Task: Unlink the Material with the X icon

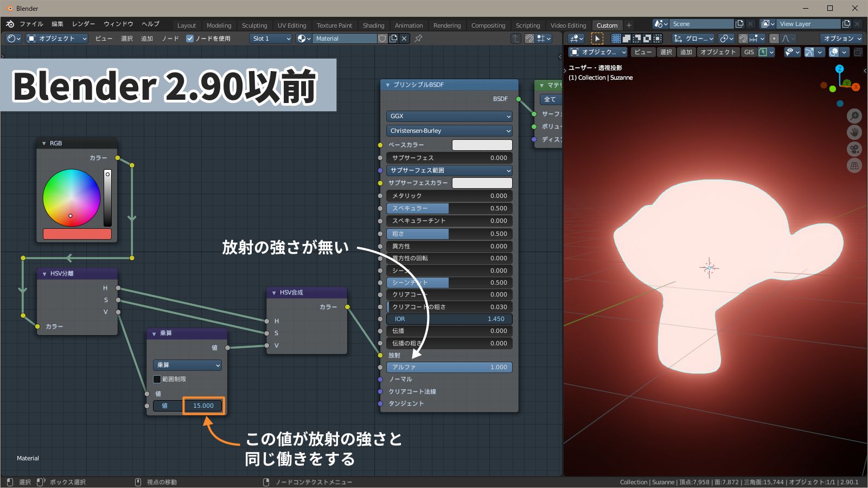Action: pos(404,38)
